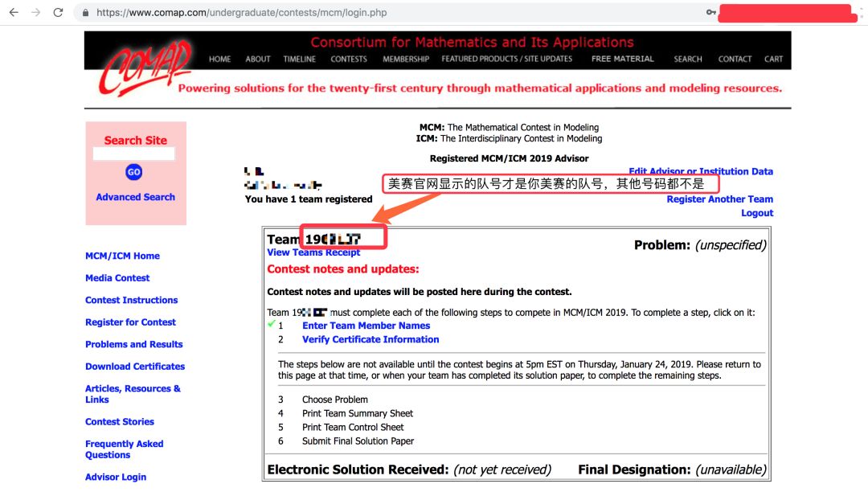The image size is (868, 492).
Task: Click 'You have 1 team registered' text
Action: click(309, 199)
